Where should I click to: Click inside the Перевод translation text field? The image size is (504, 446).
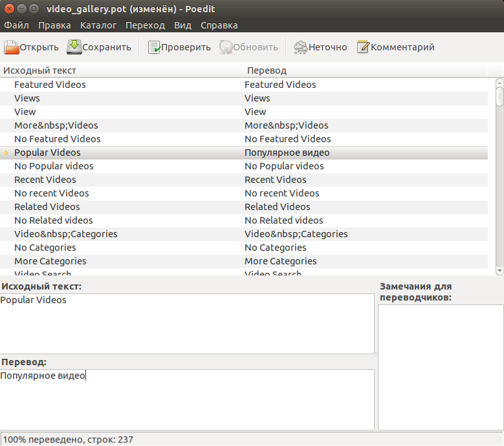click(187, 399)
